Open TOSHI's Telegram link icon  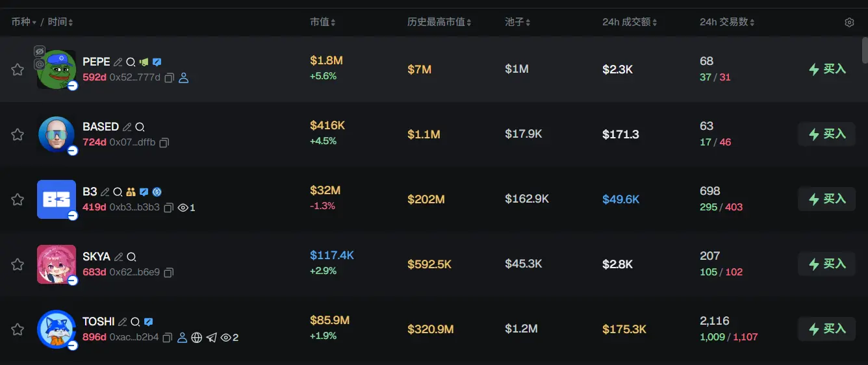[x=212, y=338]
